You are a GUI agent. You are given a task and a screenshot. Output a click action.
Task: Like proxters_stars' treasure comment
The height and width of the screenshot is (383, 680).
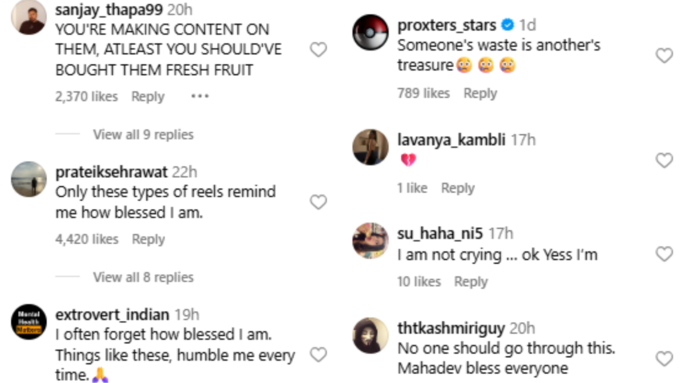(x=664, y=56)
